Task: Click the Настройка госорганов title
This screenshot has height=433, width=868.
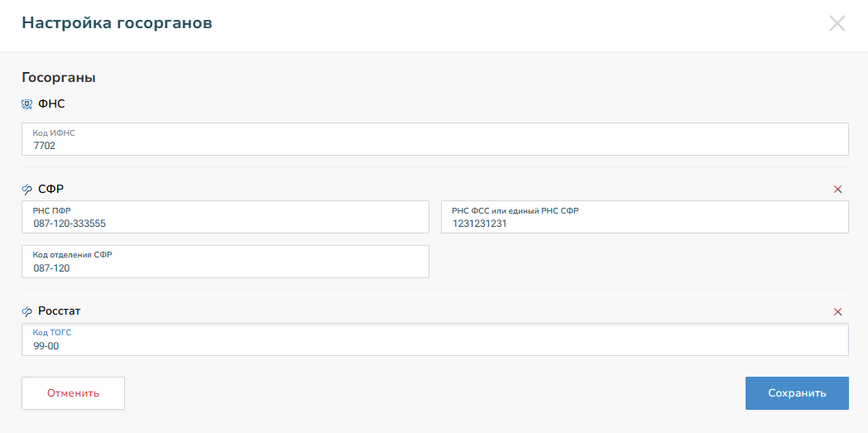Action: [117, 23]
